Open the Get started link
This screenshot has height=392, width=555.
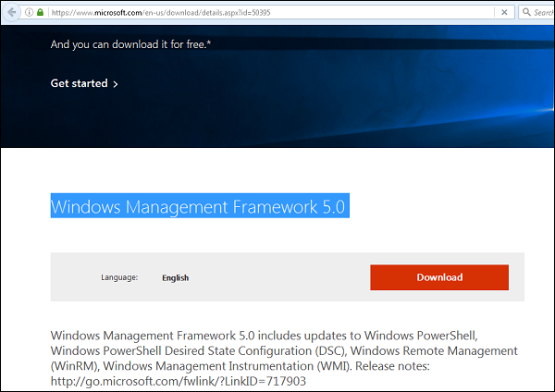click(79, 84)
